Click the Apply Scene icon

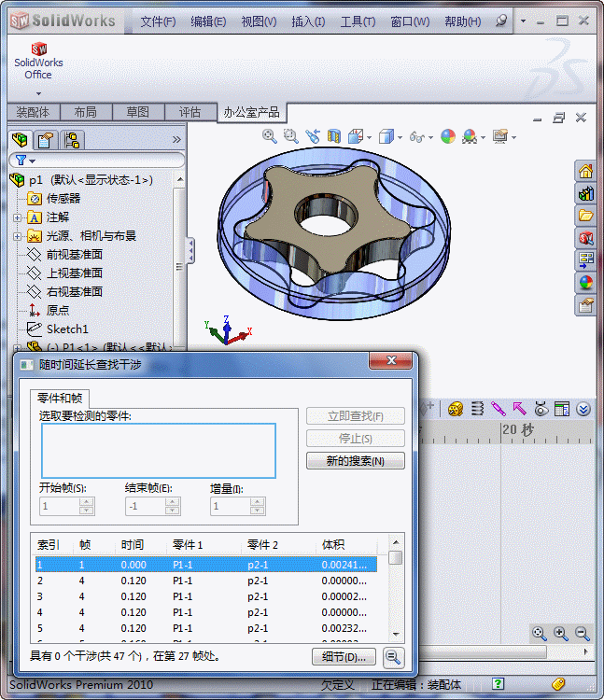(470, 136)
